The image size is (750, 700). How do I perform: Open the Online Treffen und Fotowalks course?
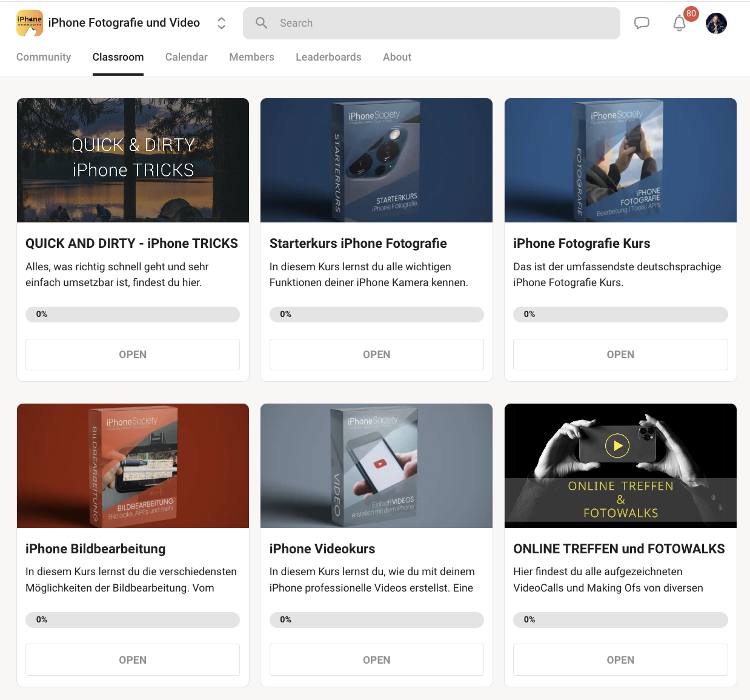(x=620, y=660)
